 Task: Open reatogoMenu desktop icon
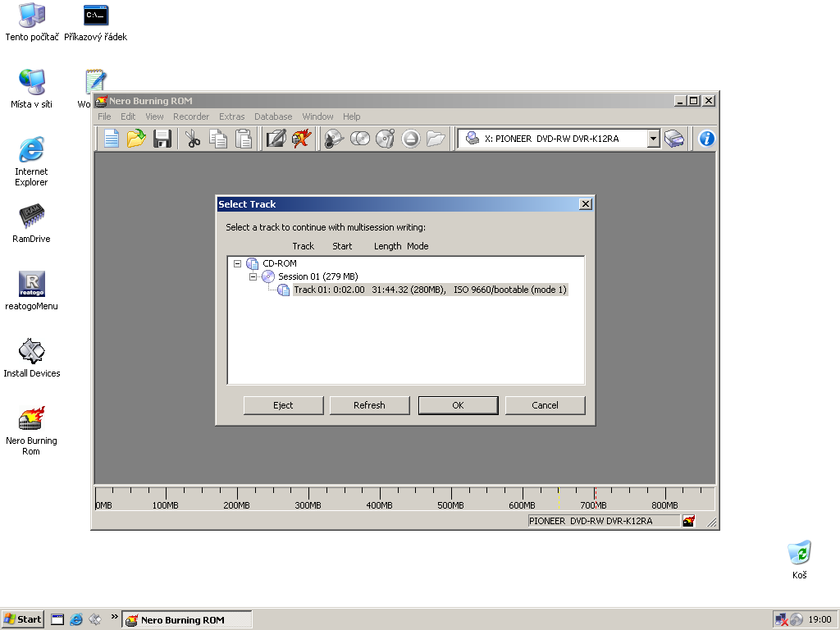click(32, 291)
